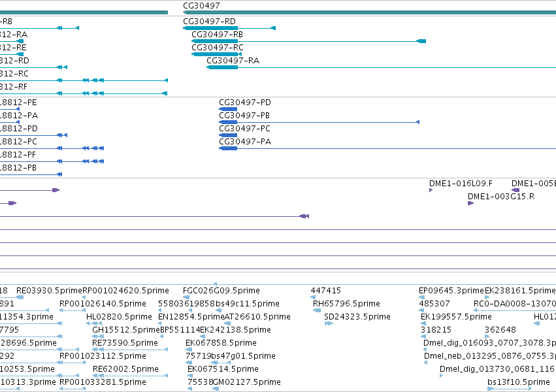This screenshot has height=392, width=556.
Task: Select the HL02820.5prime EST label
Action: coord(119,317)
